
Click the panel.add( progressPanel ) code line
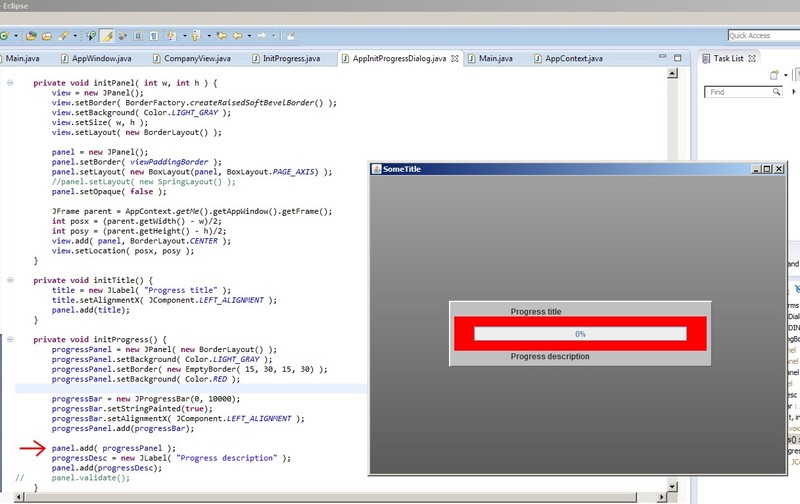(x=113, y=448)
